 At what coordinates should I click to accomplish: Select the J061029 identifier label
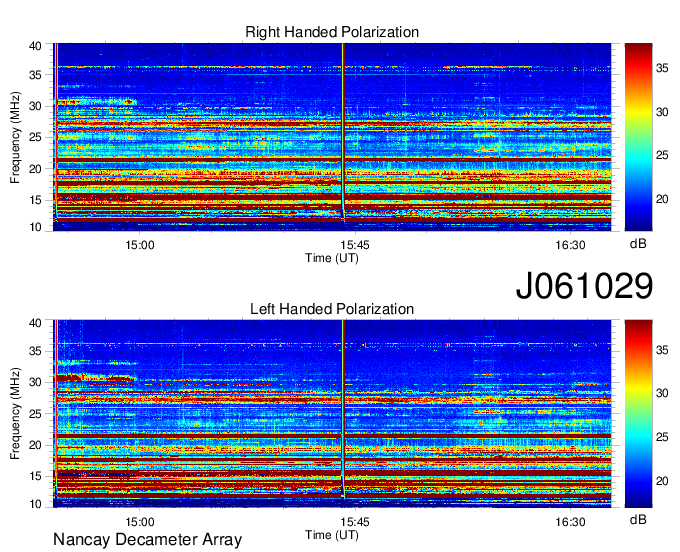tap(584, 286)
